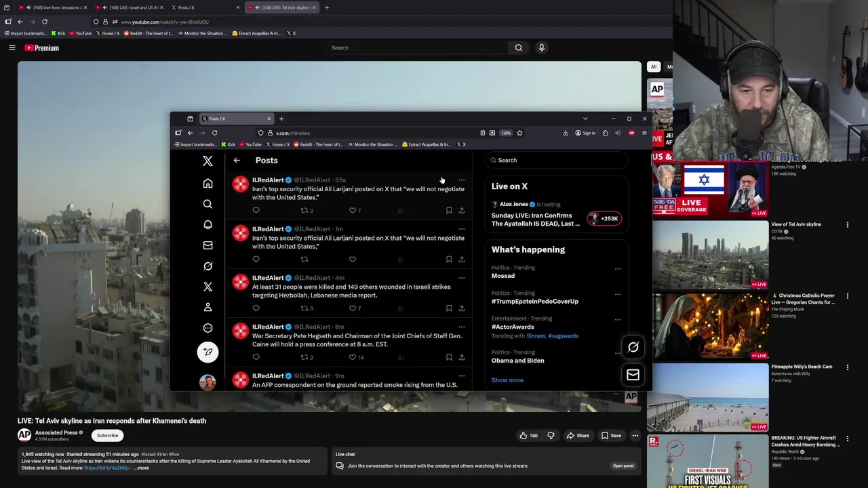Image resolution: width=868 pixels, height=488 pixels.
Task: Switch to LIVE: Israel and US tab
Action: click(x=128, y=7)
